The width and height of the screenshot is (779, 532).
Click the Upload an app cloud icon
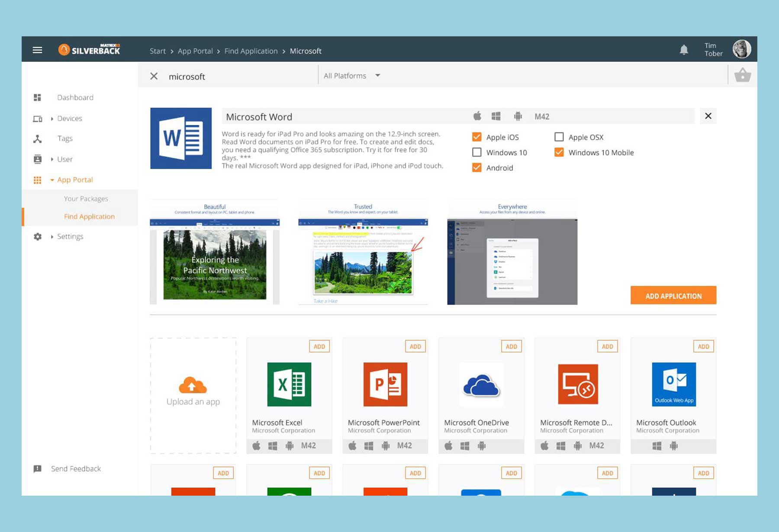tap(193, 385)
